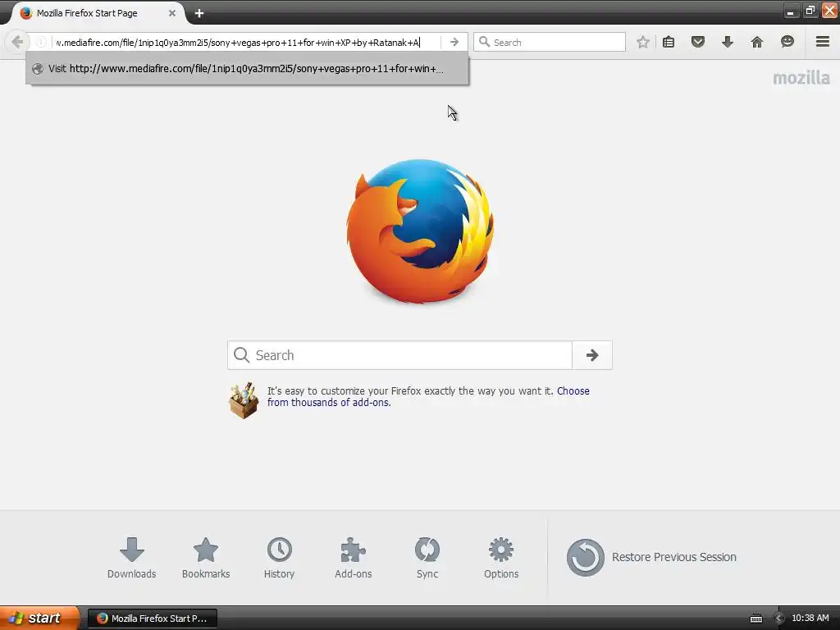Open a new tab with plus button

pyautogui.click(x=199, y=13)
